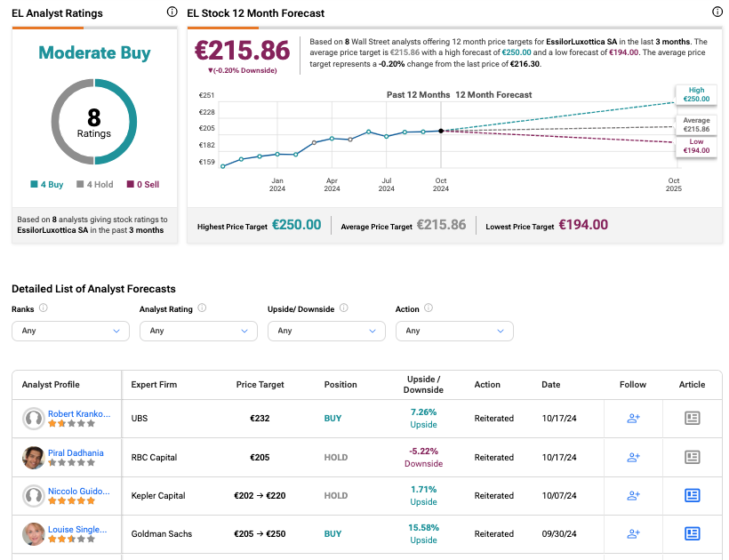Open Niccolo Guido analyst profile link
The image size is (729, 560).
[x=80, y=491]
